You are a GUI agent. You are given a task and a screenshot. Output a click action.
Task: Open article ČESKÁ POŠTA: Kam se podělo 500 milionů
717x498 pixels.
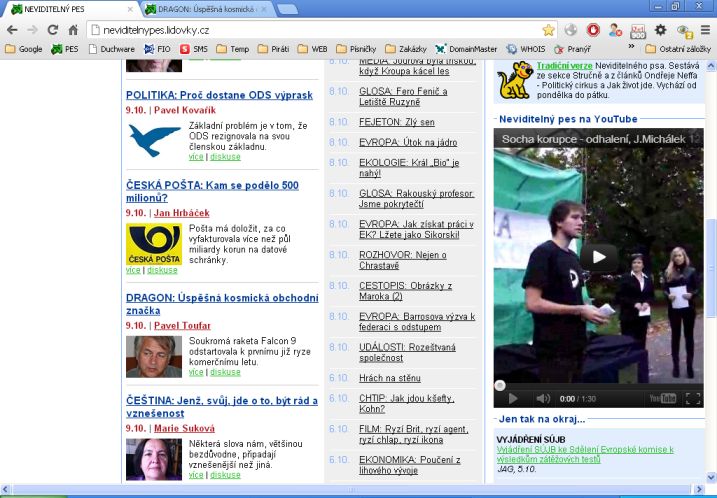click(x=212, y=192)
